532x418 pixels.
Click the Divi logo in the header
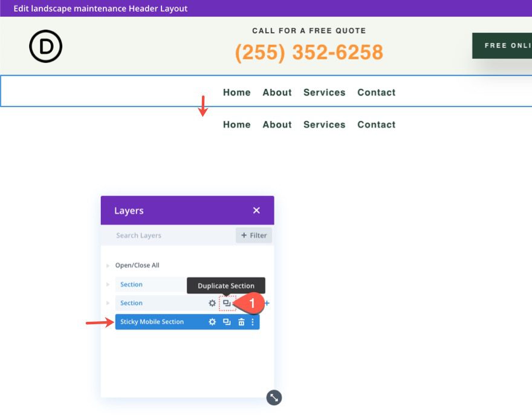pos(46,46)
